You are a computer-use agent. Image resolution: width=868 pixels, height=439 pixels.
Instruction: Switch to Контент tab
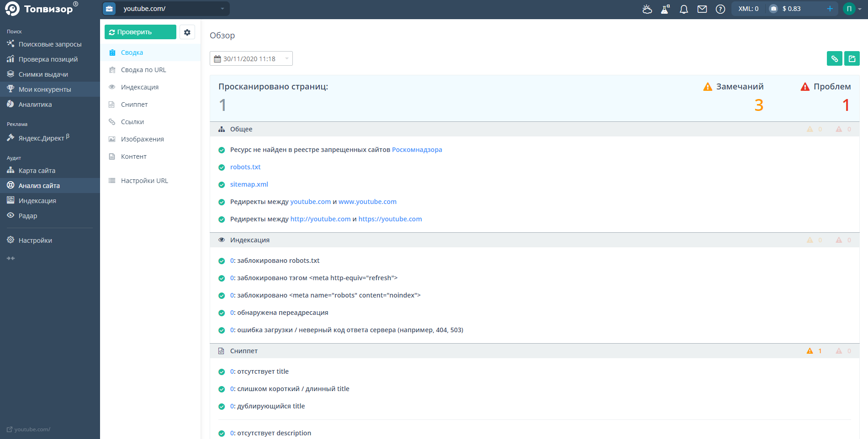tap(150, 157)
